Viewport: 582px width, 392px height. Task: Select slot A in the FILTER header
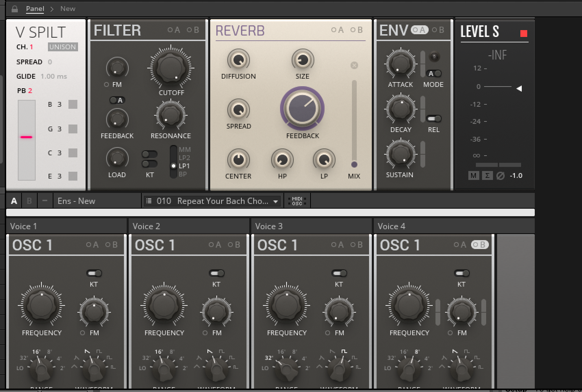[x=174, y=30]
